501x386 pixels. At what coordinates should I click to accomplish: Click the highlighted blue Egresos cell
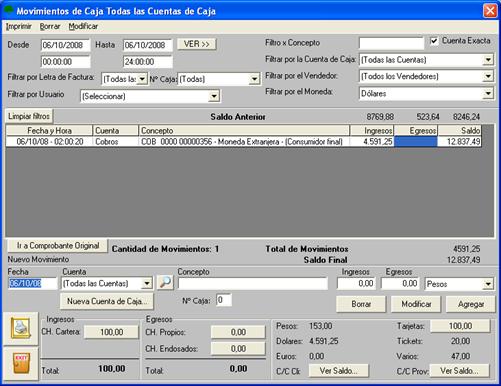(x=416, y=142)
